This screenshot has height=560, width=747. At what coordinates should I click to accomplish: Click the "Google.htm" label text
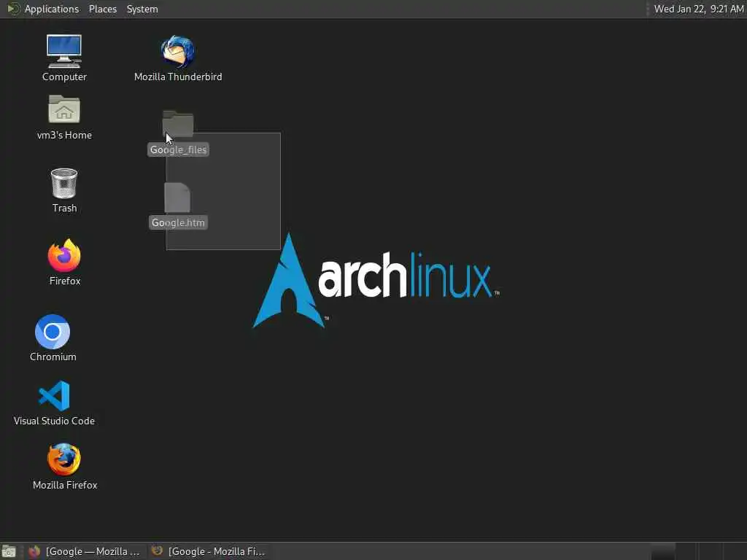pyautogui.click(x=178, y=222)
